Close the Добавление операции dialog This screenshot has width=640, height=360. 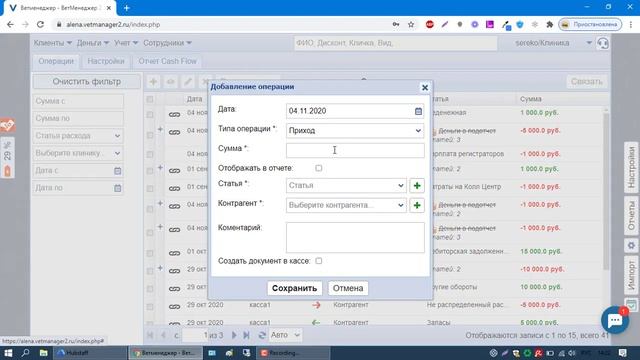(425, 87)
